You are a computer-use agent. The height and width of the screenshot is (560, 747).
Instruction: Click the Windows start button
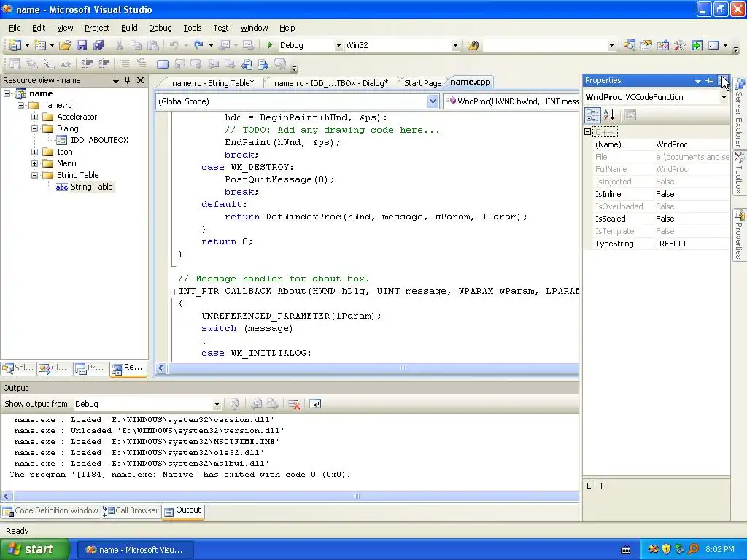34,550
